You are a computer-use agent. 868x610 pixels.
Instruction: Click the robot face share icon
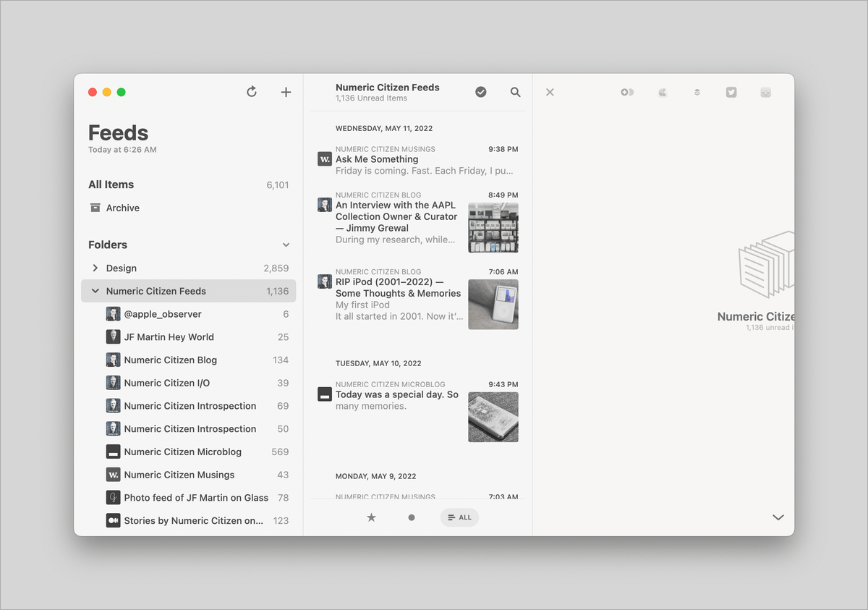[765, 92]
